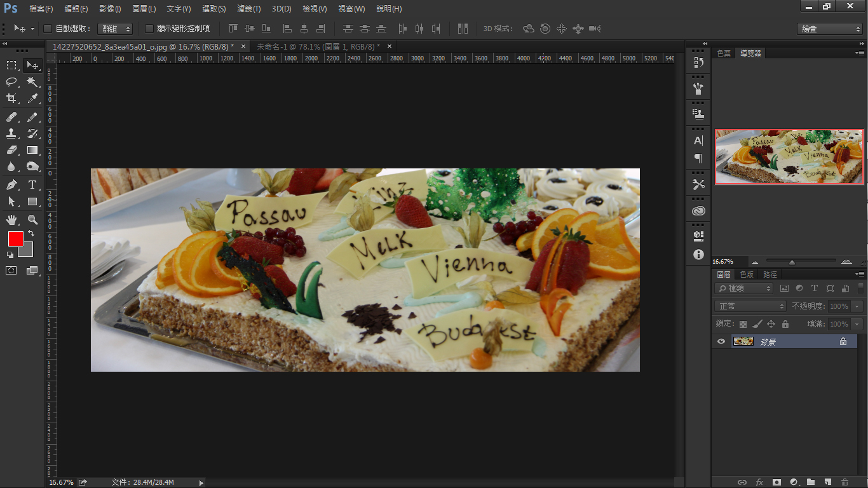
Task: Select the Sponge tool
Action: click(32, 166)
